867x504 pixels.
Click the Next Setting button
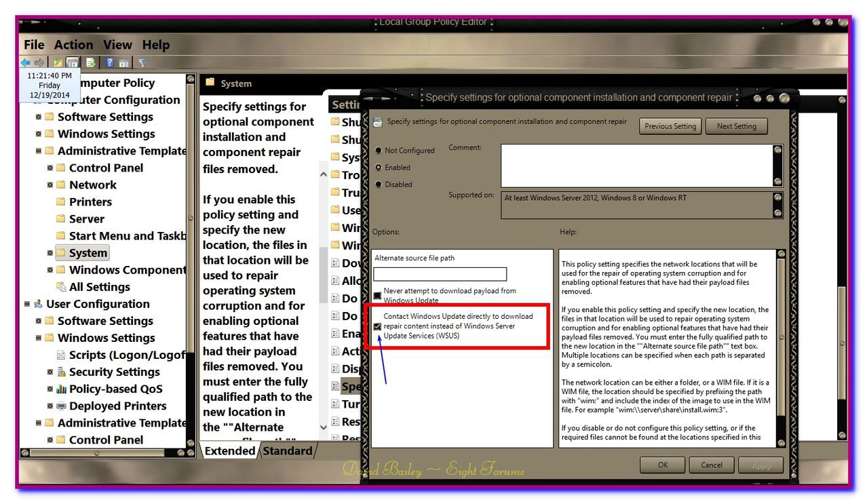[x=736, y=126]
